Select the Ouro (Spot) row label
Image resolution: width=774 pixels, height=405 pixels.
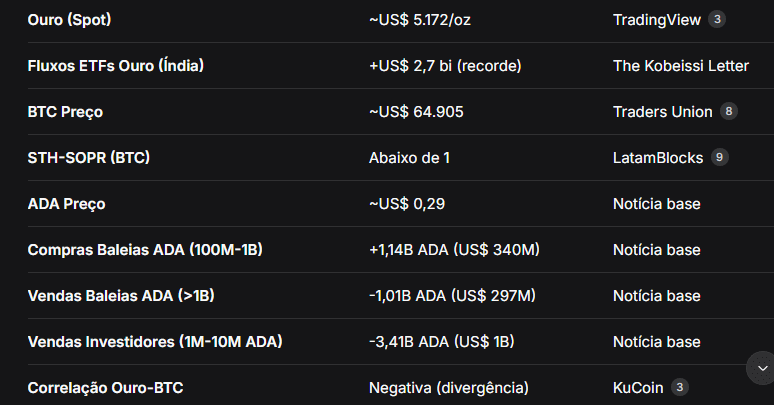click(x=70, y=19)
